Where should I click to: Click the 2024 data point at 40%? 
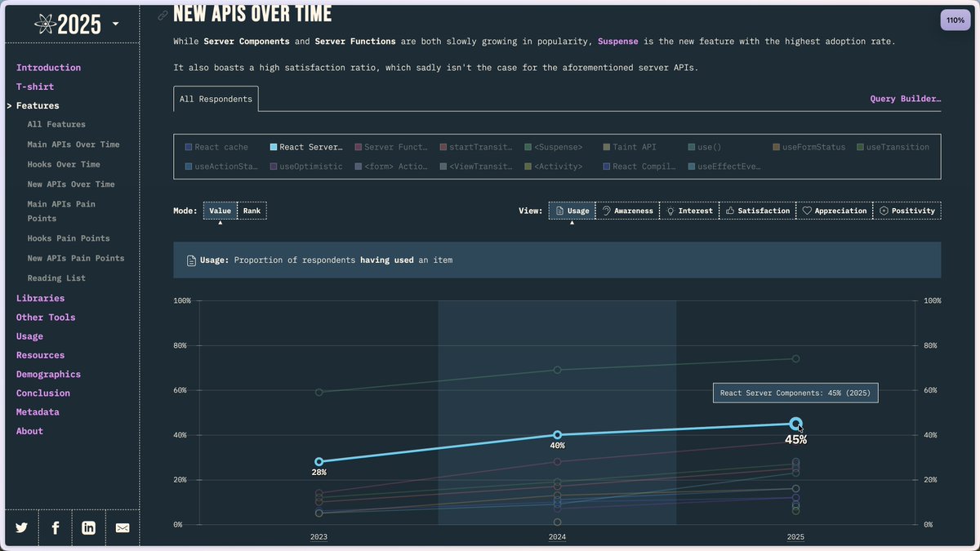point(558,435)
